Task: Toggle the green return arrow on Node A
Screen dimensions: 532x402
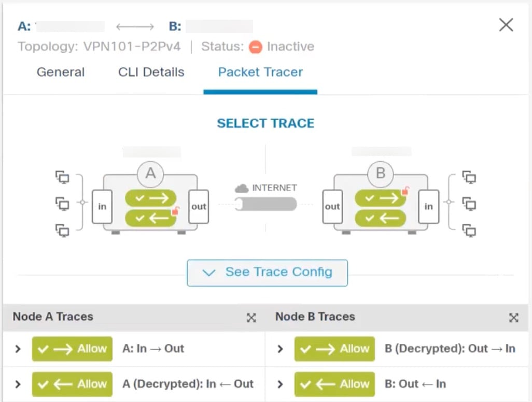Action: click(150, 218)
